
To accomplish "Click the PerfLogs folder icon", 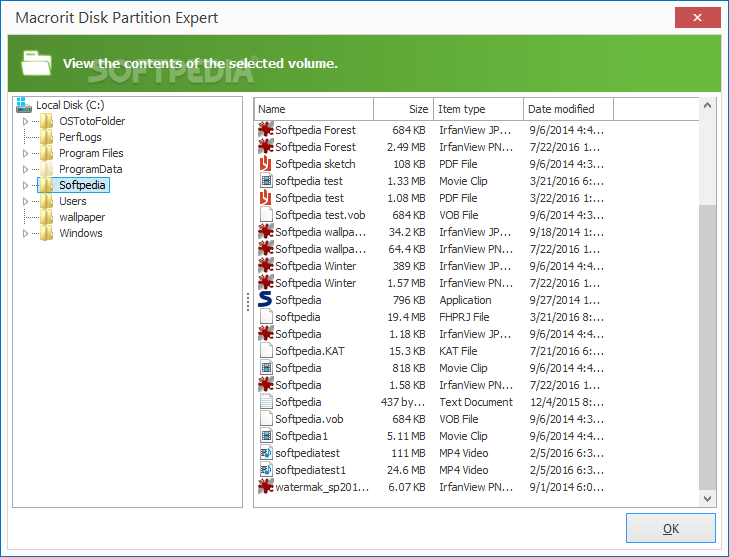I will coord(46,137).
